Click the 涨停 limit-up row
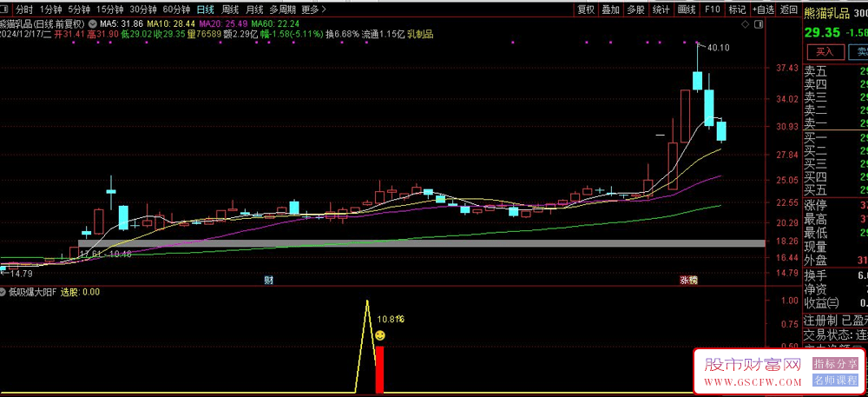The height and width of the screenshot is (397, 868). (x=836, y=206)
